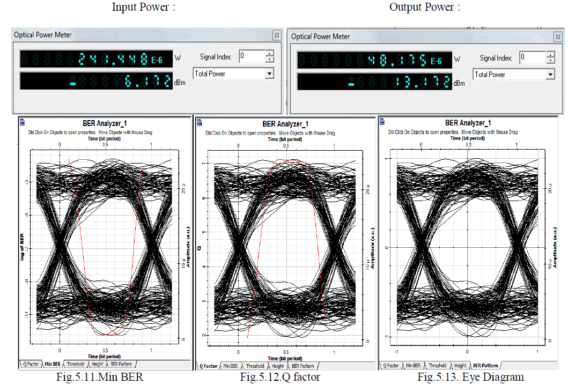Close the input Optical Power Meter window
Image resolution: width=568 pixels, height=392 pixels.
pos(277,35)
